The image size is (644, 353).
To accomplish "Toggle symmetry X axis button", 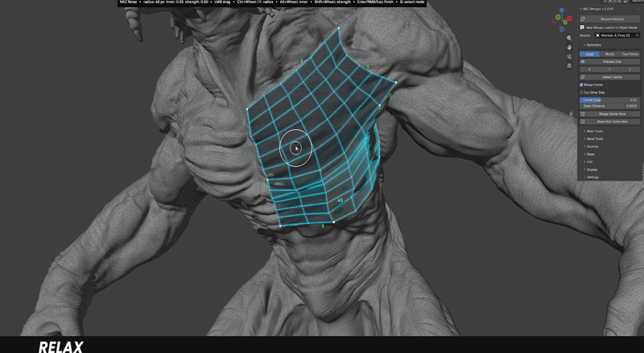I will (x=589, y=69).
